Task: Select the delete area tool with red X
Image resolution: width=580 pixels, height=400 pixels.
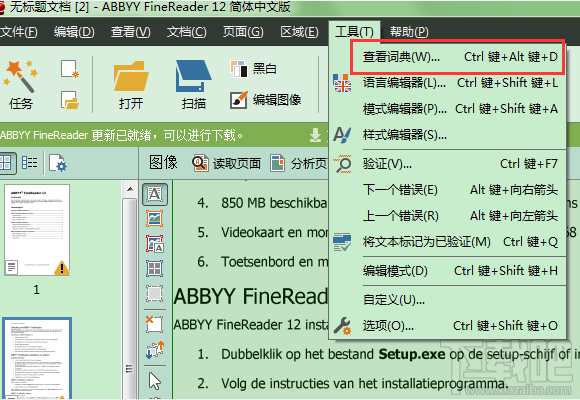Action: click(155, 324)
